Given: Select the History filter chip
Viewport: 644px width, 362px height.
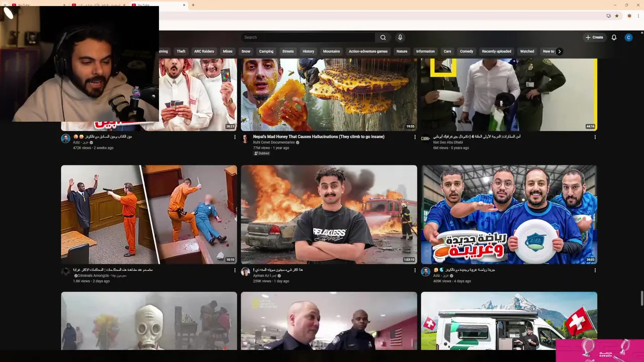Looking at the screenshot, I should (308, 51).
